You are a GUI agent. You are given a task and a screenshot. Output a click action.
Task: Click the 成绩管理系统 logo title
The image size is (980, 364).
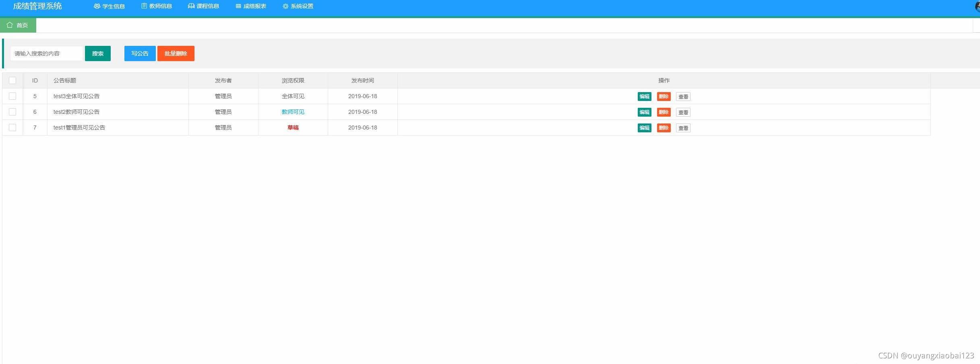click(x=37, y=6)
